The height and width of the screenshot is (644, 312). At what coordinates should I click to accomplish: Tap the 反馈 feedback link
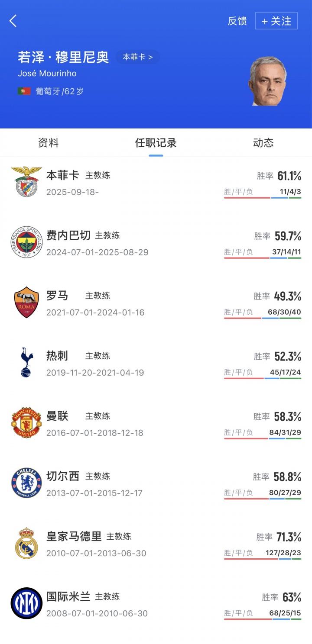click(237, 21)
